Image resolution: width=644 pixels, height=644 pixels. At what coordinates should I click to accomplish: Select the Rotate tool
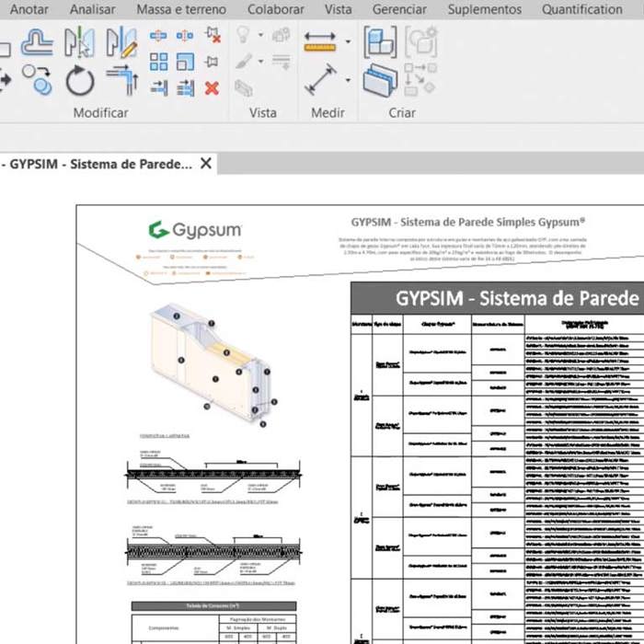pyautogui.click(x=80, y=81)
